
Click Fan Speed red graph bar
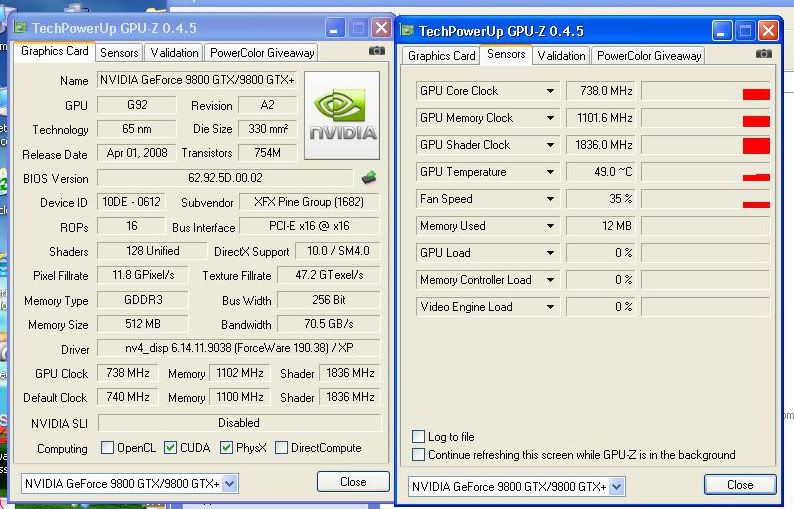coord(756,205)
